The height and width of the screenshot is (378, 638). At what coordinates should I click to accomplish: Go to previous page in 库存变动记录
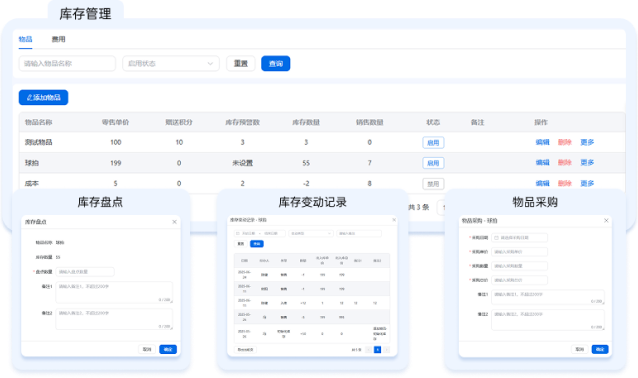pyautogui.click(x=369, y=350)
